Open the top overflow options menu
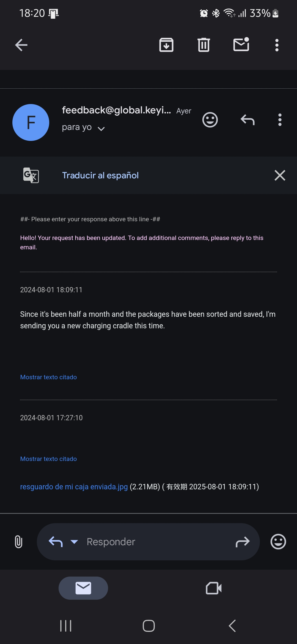Viewport: 297px width, 644px height. point(277,45)
